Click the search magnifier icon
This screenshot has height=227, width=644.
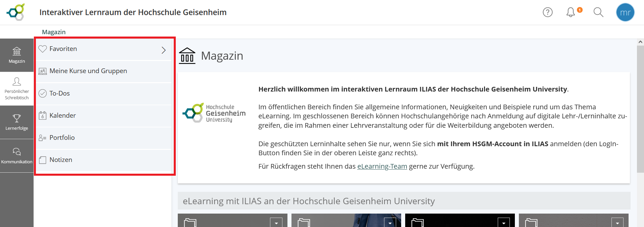598,12
